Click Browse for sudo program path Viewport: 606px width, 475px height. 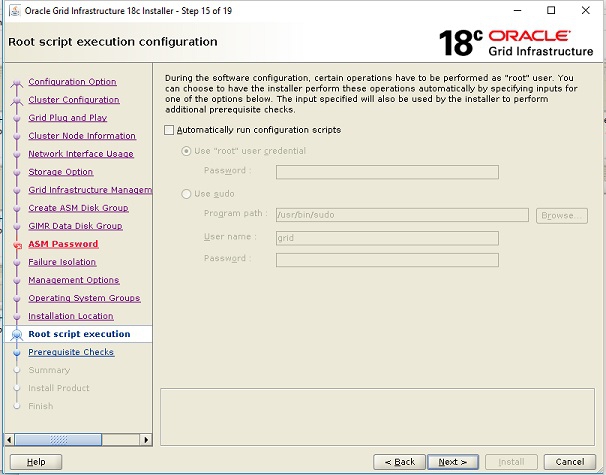tap(562, 215)
